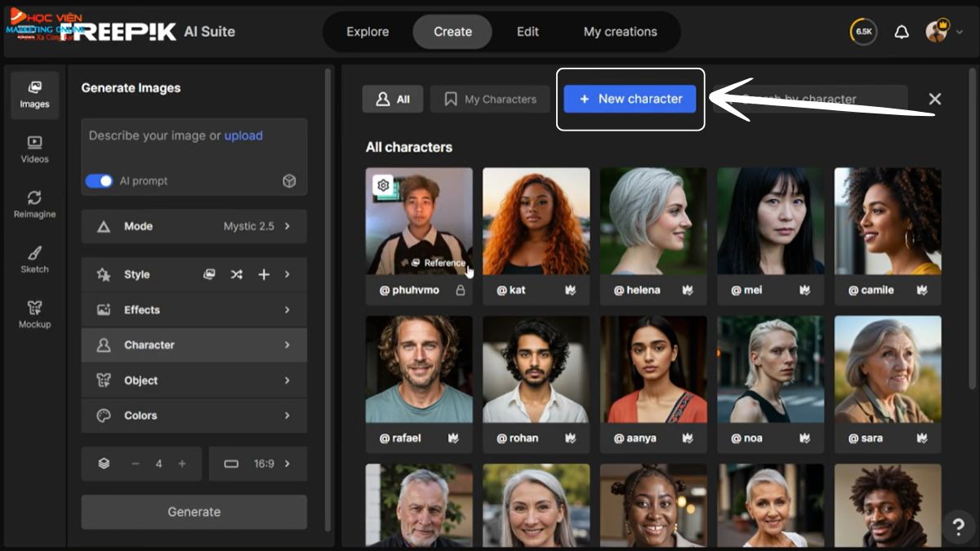This screenshot has height=551, width=980.
Task: Click the crown icon beside helena
Action: tap(687, 290)
